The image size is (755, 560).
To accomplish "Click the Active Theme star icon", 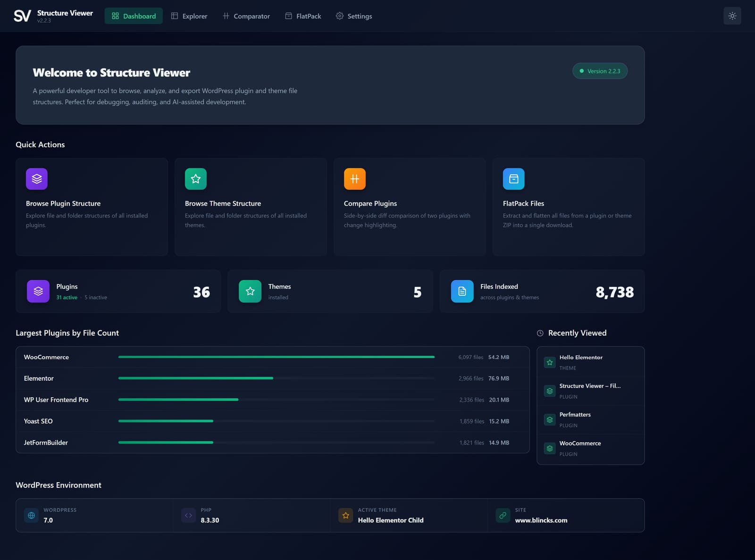I will click(345, 515).
